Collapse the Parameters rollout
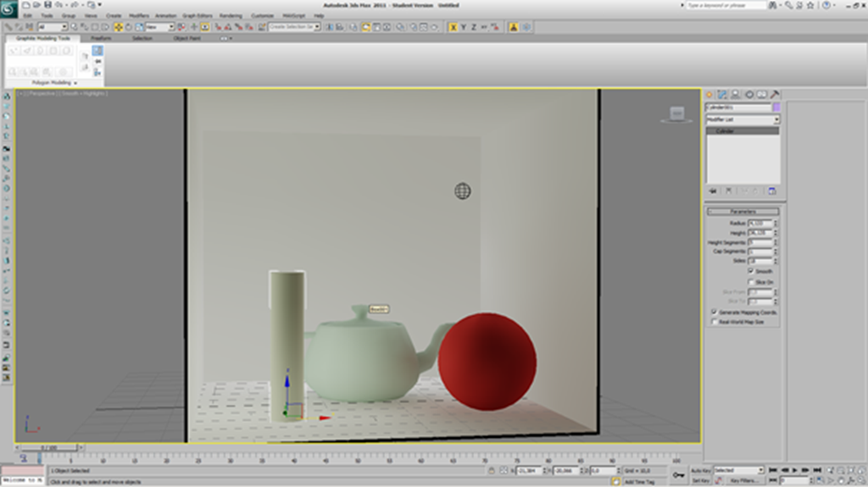The height and width of the screenshot is (487, 868). [x=743, y=212]
